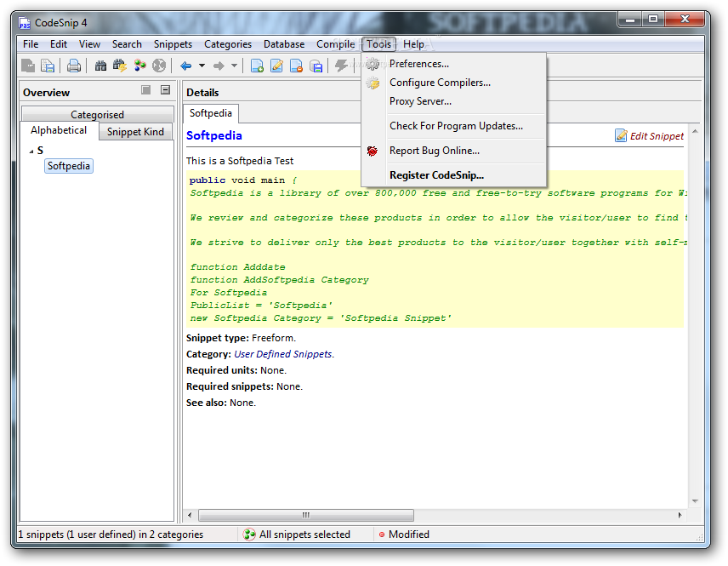Click the Select Snippets colored-balls icon
The height and width of the screenshot is (566, 728).
(139, 66)
